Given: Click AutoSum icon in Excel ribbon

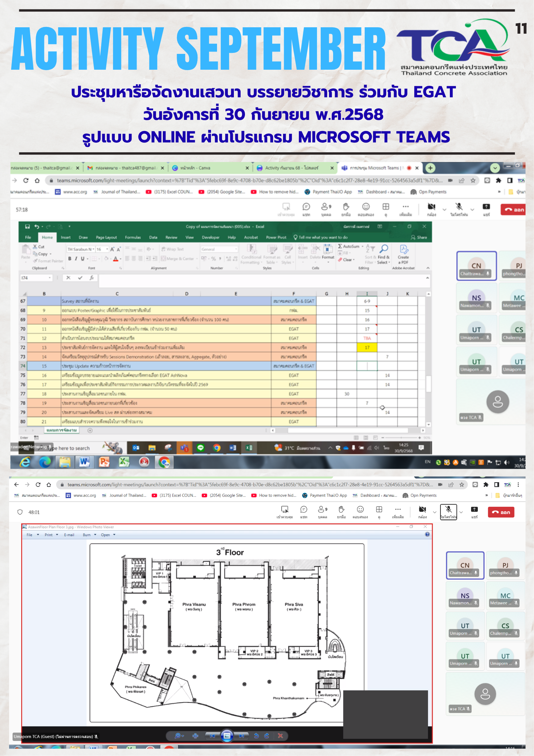Looking at the screenshot, I should pyautogui.click(x=340, y=246).
